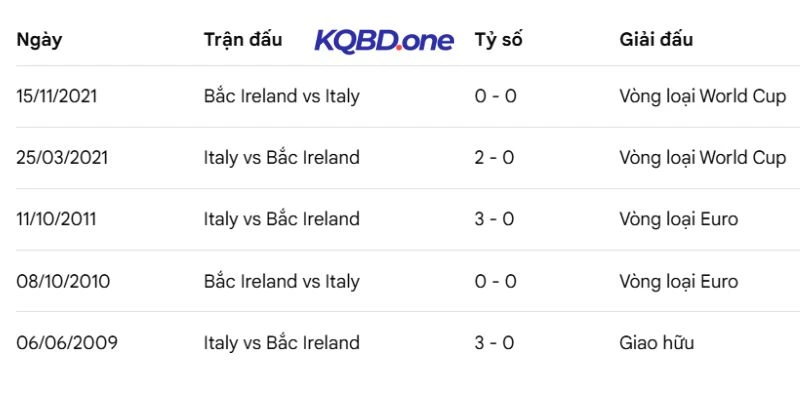Select the date 11/10/2011
The width and height of the screenshot is (800, 400).
57,219
